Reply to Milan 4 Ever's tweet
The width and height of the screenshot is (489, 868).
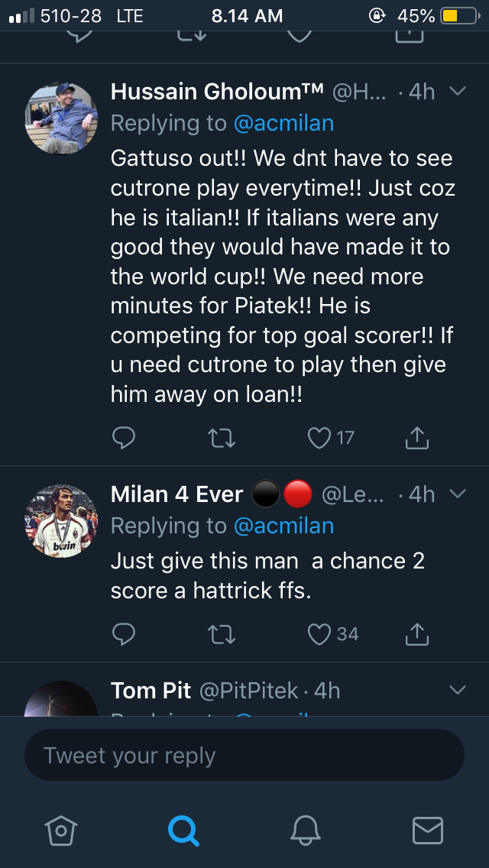[x=124, y=633]
